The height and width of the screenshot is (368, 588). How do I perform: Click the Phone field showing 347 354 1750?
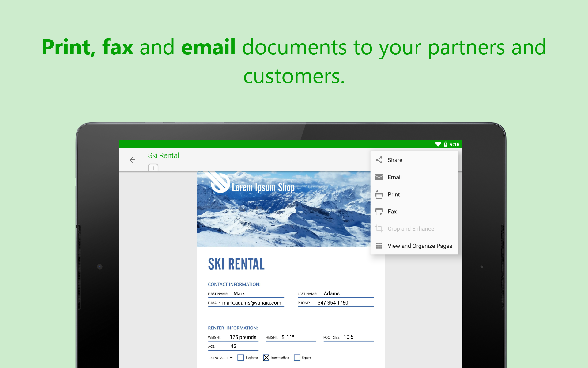tap(336, 303)
